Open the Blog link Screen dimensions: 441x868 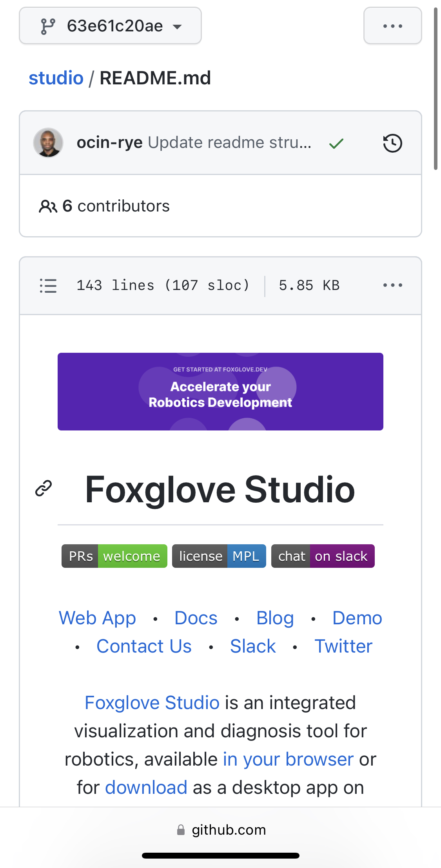(275, 618)
